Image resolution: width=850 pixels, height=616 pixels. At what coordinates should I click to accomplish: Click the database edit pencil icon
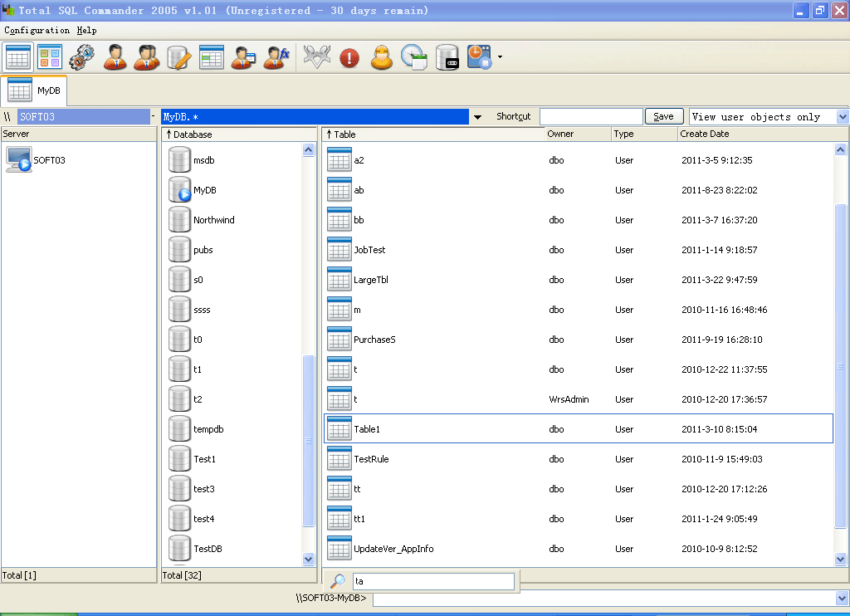tap(179, 57)
